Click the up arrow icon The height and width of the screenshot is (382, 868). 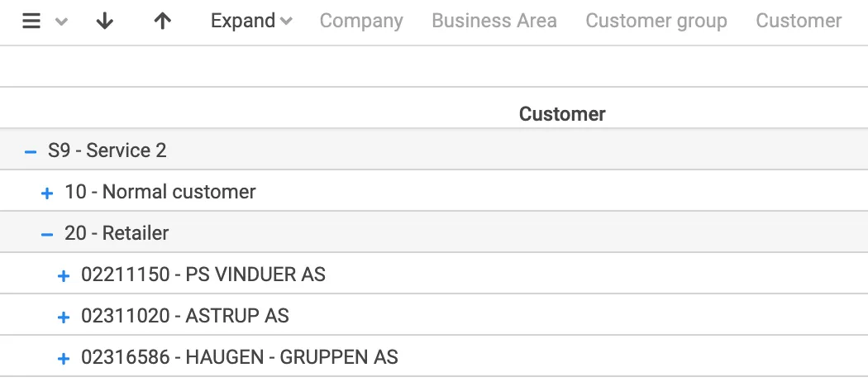click(162, 21)
